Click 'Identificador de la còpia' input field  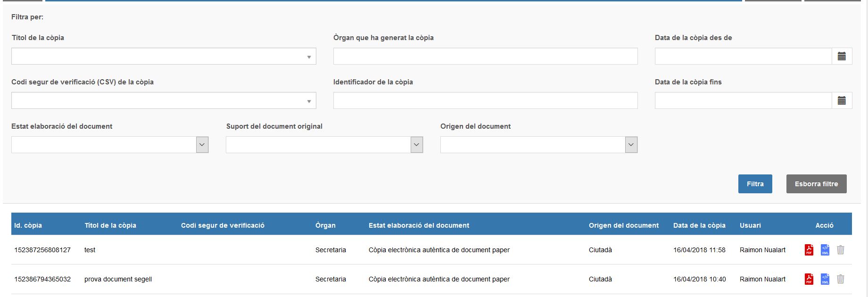[x=485, y=100]
